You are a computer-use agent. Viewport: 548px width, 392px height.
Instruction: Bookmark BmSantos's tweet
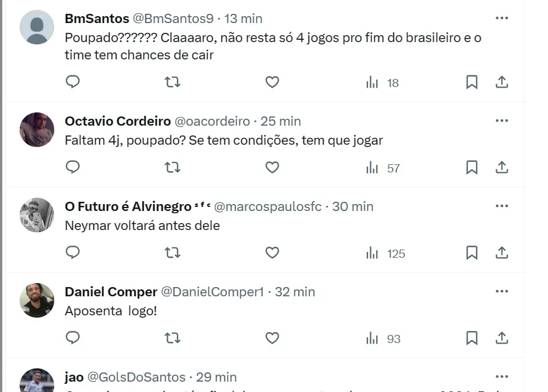point(472,82)
